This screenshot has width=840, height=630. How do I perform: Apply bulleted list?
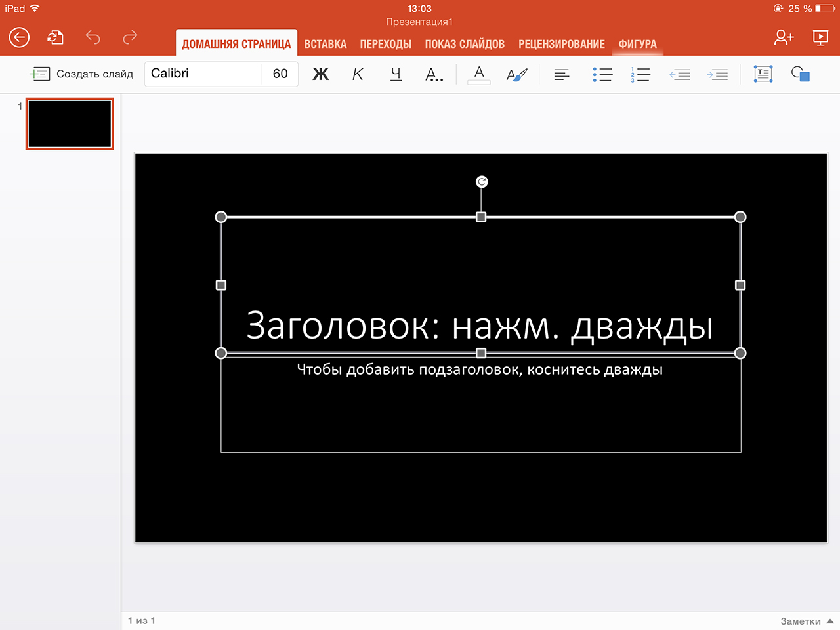pos(602,74)
